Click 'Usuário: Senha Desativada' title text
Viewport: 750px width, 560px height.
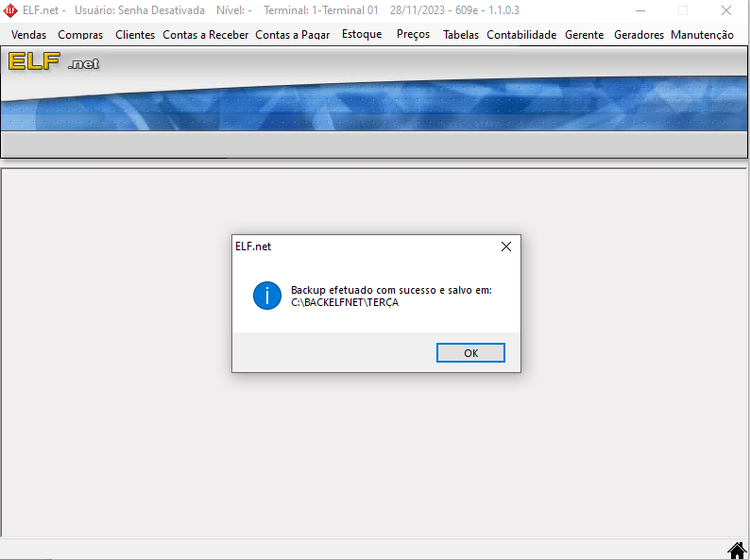140,10
